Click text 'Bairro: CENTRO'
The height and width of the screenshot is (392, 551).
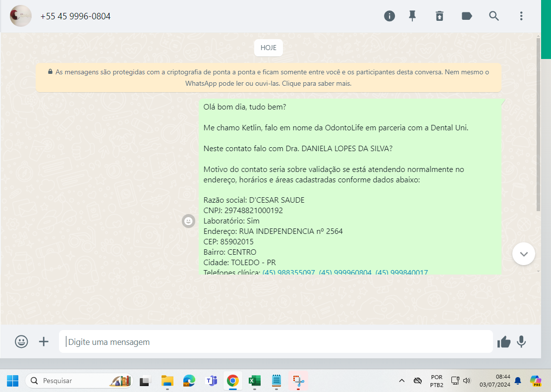click(x=230, y=252)
